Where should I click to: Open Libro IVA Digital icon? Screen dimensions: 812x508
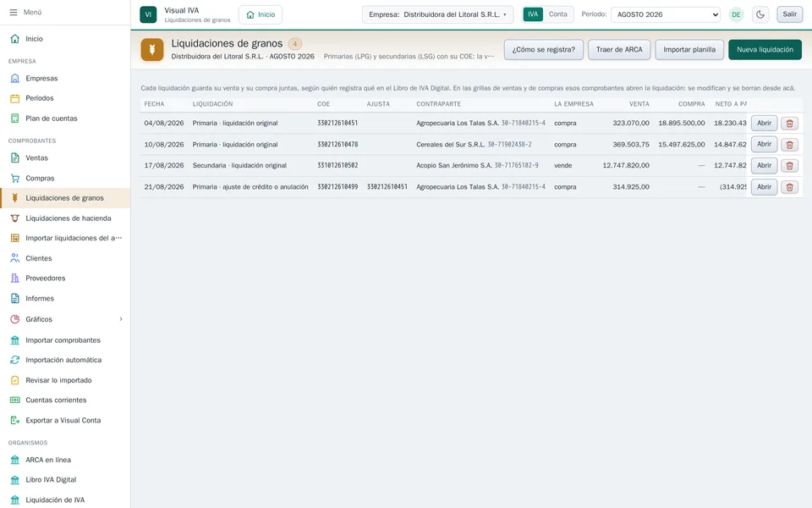point(15,479)
